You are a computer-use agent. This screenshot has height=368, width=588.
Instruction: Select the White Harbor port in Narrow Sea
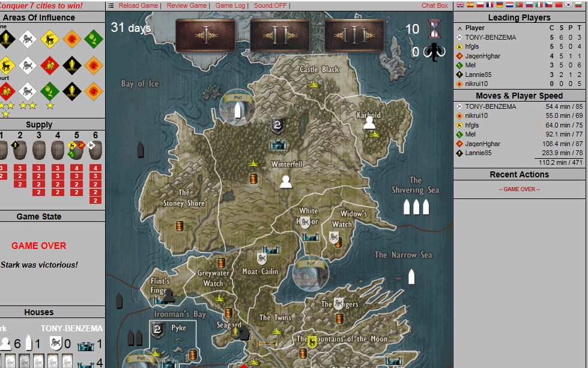click(311, 274)
